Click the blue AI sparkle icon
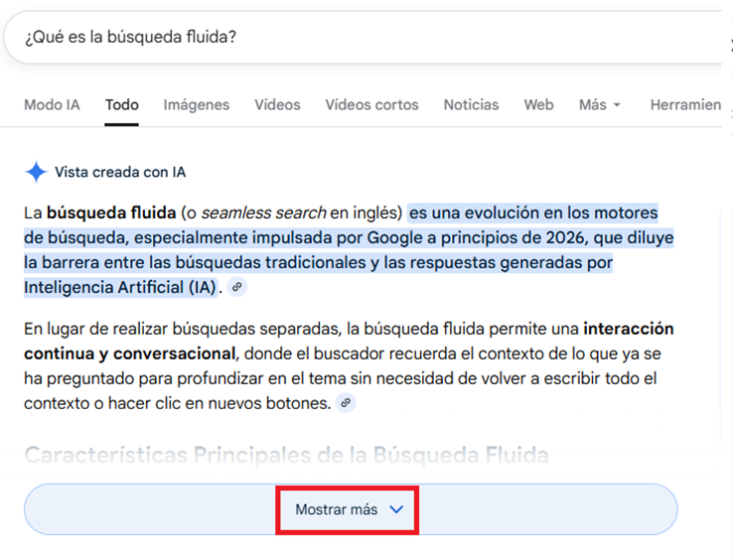This screenshot has height=560, width=737. [36, 173]
